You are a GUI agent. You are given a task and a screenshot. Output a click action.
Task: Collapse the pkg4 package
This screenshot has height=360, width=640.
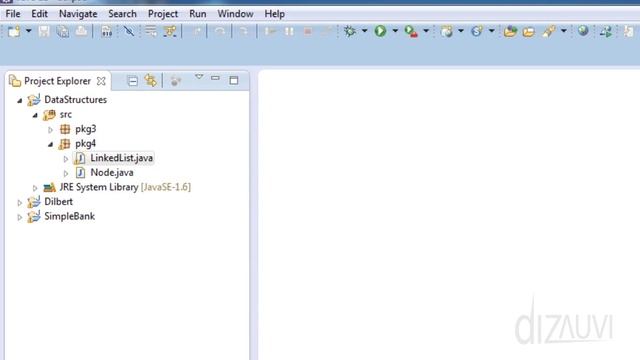point(50,144)
